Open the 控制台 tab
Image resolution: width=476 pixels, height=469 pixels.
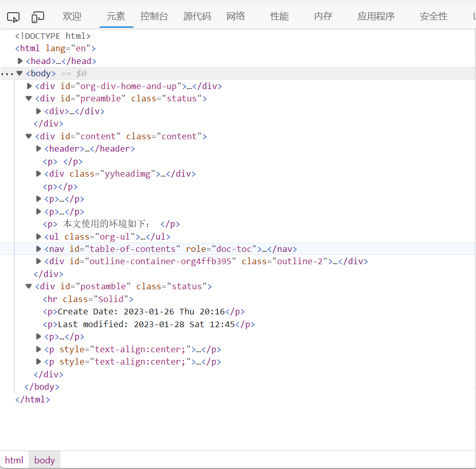pyautogui.click(x=154, y=16)
